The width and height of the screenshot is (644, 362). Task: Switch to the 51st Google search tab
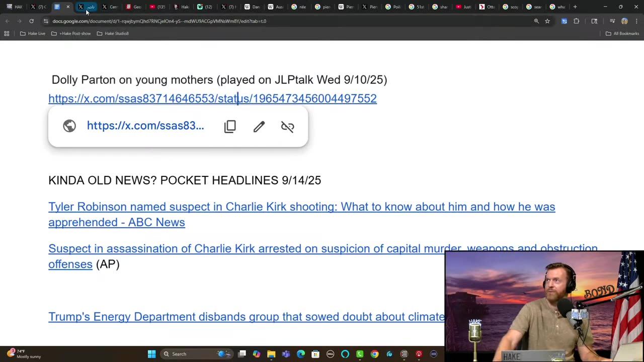click(417, 7)
